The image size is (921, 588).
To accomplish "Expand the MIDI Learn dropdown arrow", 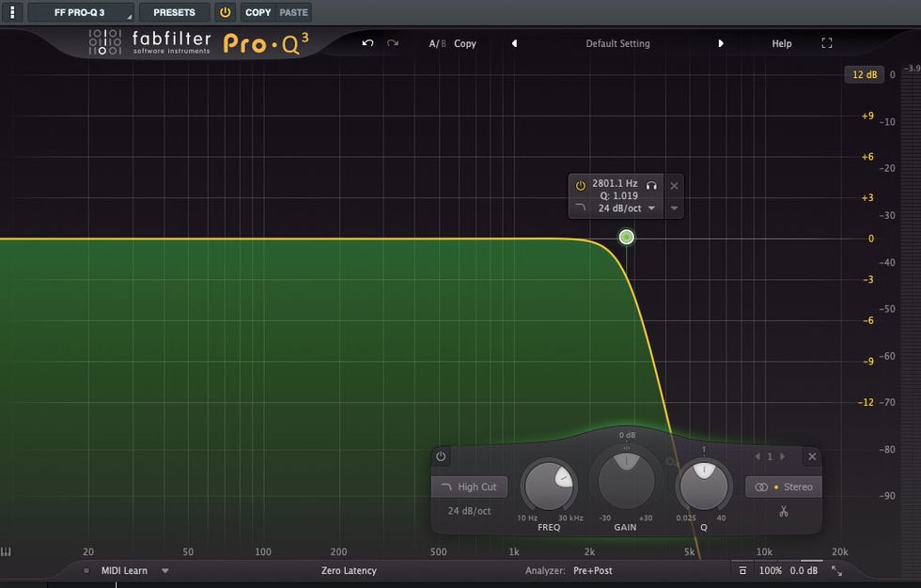I will 165,570.
